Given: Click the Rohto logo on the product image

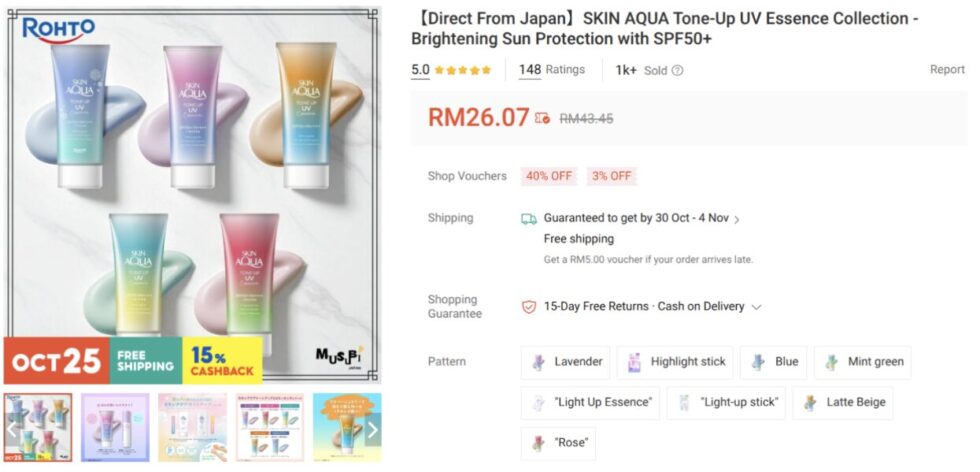Looking at the screenshot, I should coord(58,30).
